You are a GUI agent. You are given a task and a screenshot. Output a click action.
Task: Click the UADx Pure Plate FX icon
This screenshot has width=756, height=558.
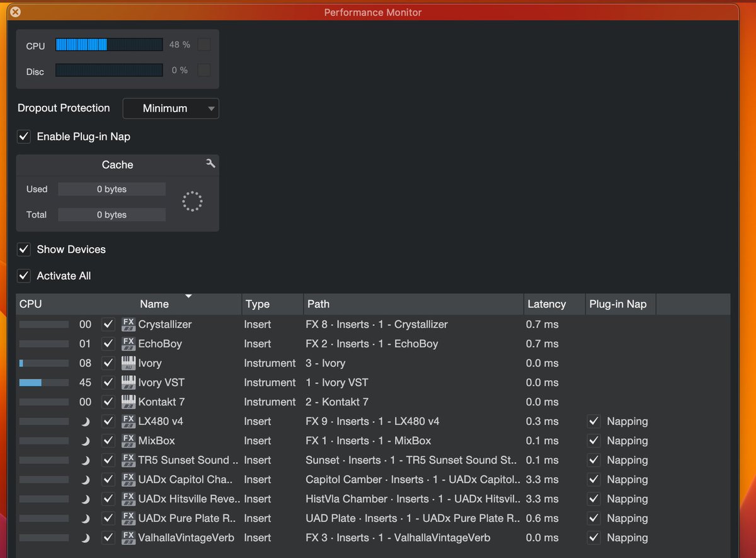coord(129,518)
